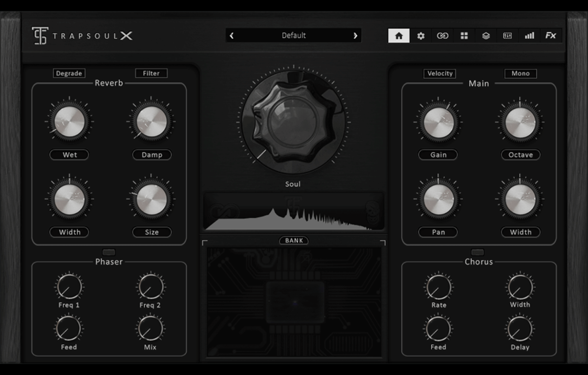Image resolution: width=588 pixels, height=375 pixels.
Task: Open the Fx page
Action: (x=551, y=36)
